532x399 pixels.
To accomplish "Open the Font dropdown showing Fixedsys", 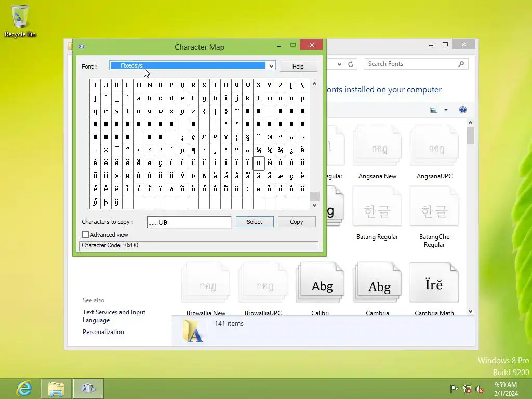I will 192,65.
